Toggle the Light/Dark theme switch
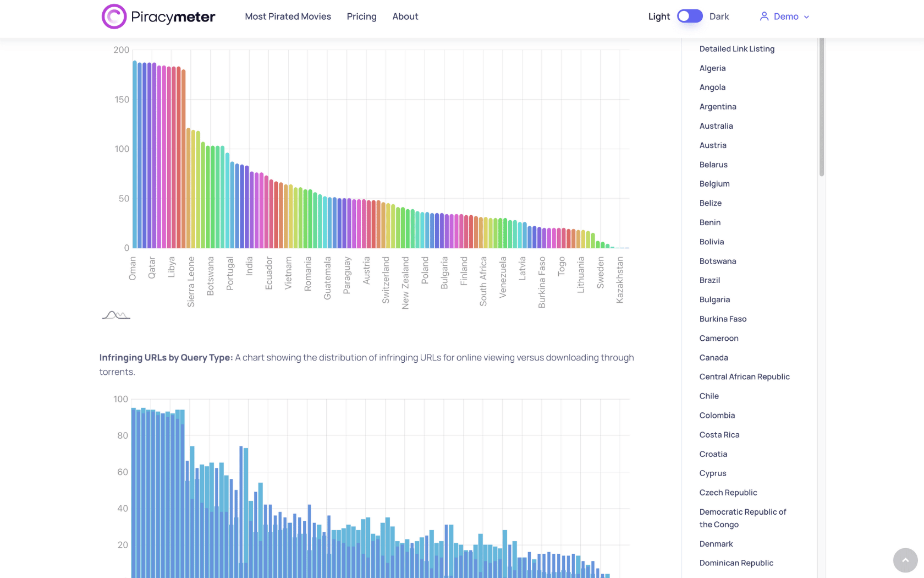Viewport: 924px width, 578px height. [690, 17]
